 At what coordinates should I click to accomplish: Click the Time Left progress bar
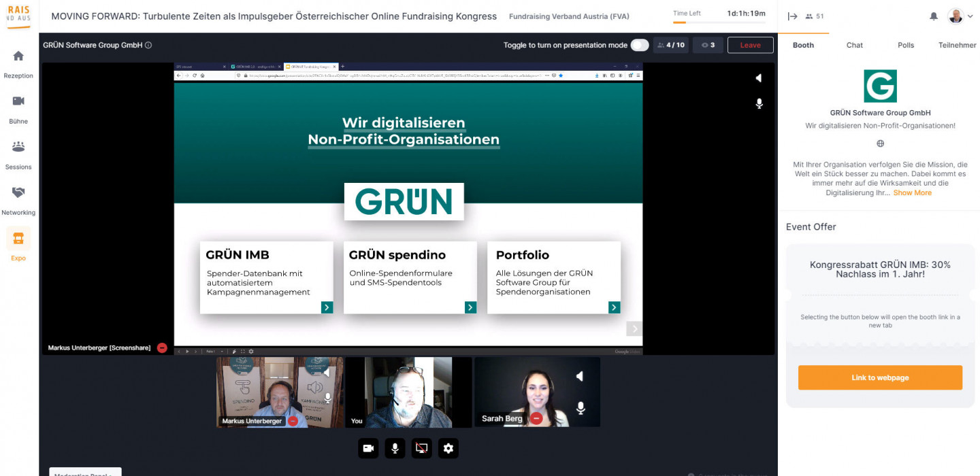pyautogui.click(x=719, y=22)
